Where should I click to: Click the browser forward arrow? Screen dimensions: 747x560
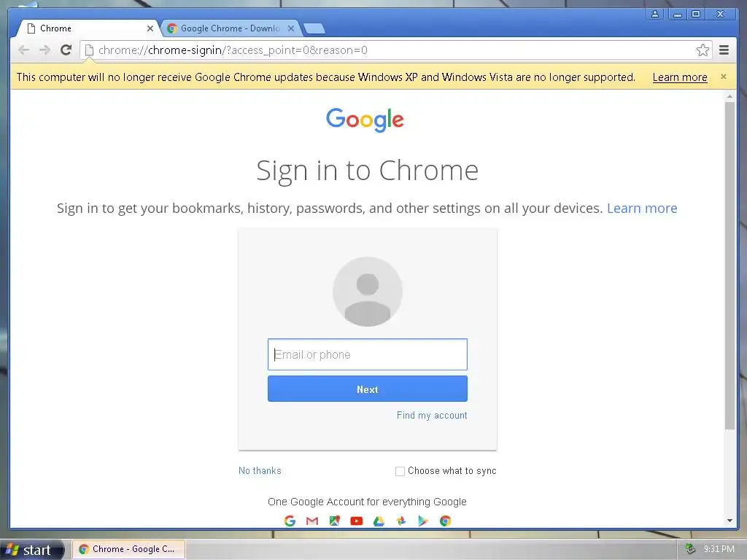(x=44, y=50)
